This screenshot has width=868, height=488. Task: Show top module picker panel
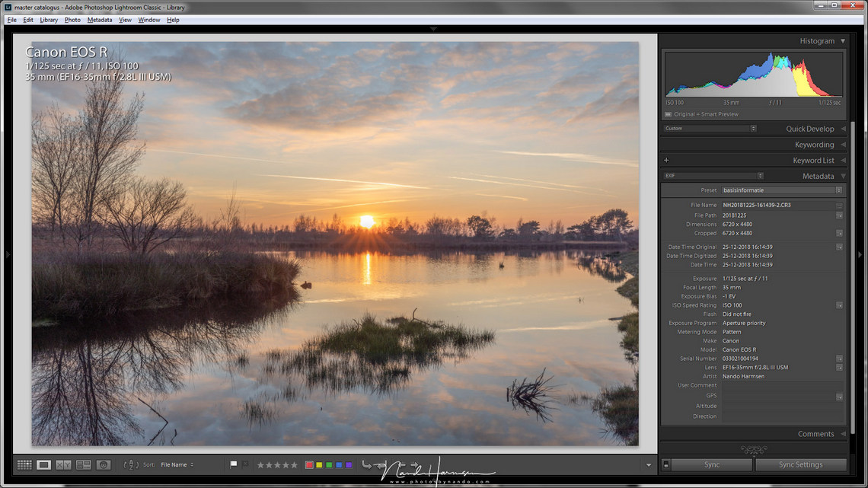click(433, 28)
